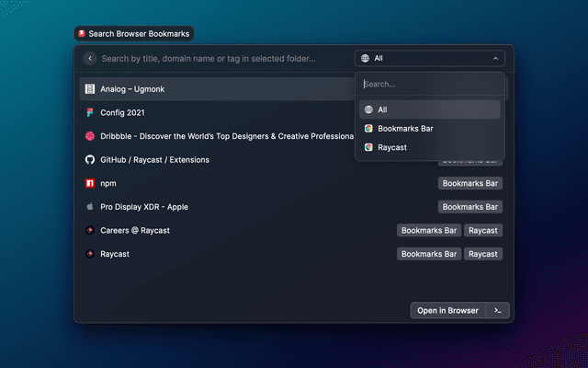Open the actions panel button
This screenshot has width=588, height=368.
[x=497, y=311]
